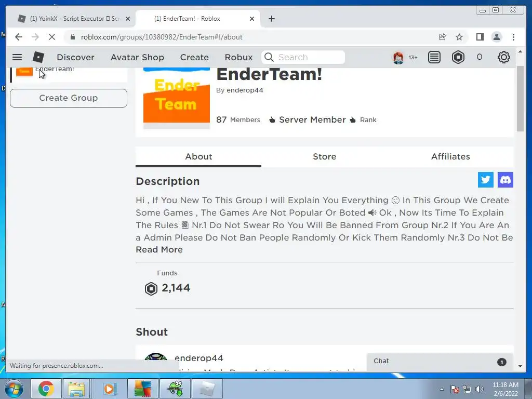Open the group's Twitter link
The image size is (532, 399).
[x=486, y=179]
